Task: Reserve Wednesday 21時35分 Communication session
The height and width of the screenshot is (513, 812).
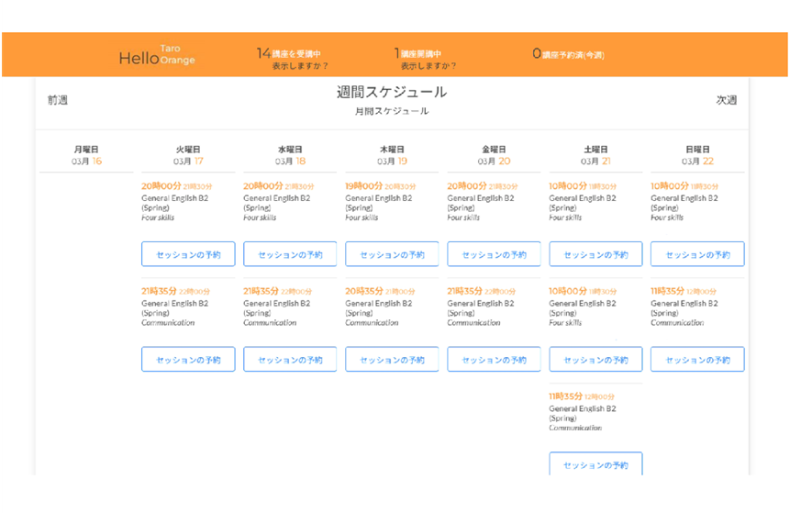Action: click(290, 360)
